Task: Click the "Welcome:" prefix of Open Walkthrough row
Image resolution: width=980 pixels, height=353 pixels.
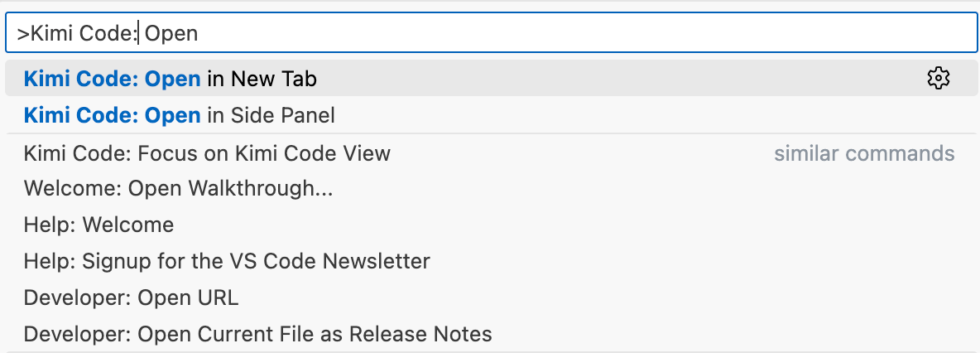Action: click(72, 189)
